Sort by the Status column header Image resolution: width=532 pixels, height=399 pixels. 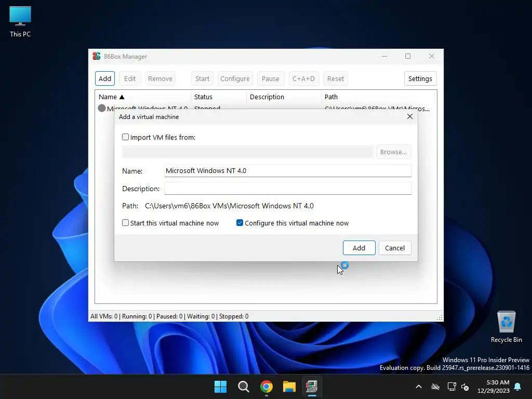[x=219, y=97]
